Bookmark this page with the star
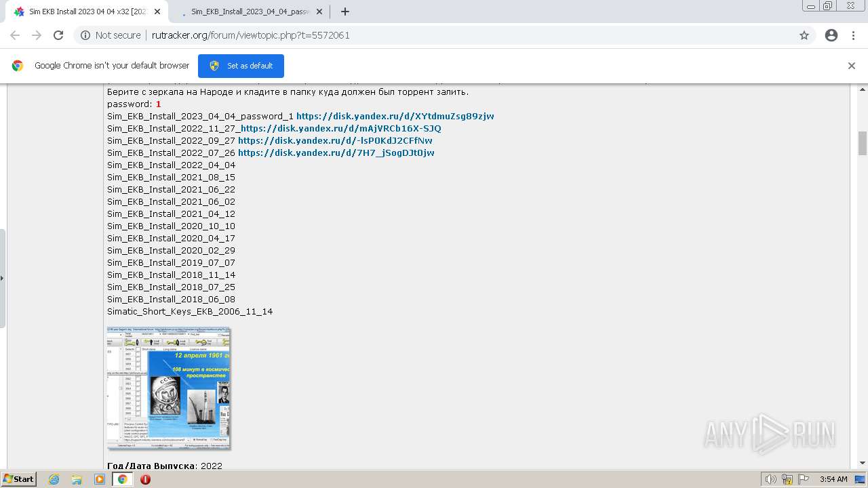Image resolution: width=868 pixels, height=488 pixels. click(x=804, y=35)
